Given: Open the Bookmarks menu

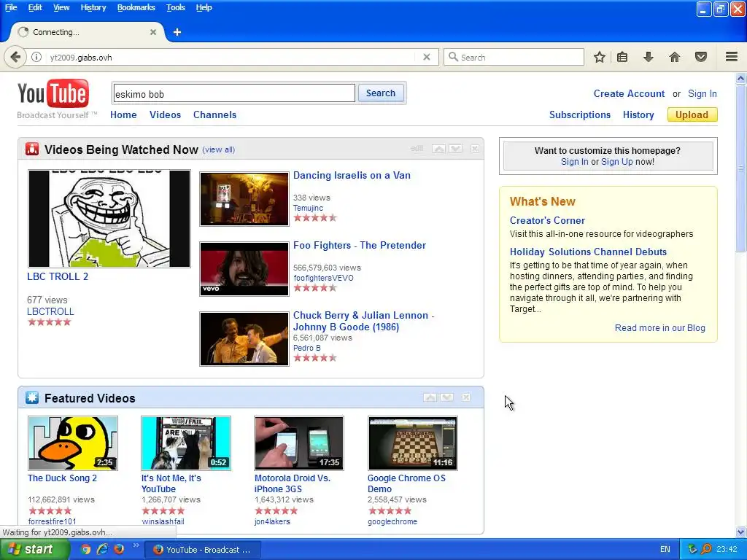Looking at the screenshot, I should (136, 7).
